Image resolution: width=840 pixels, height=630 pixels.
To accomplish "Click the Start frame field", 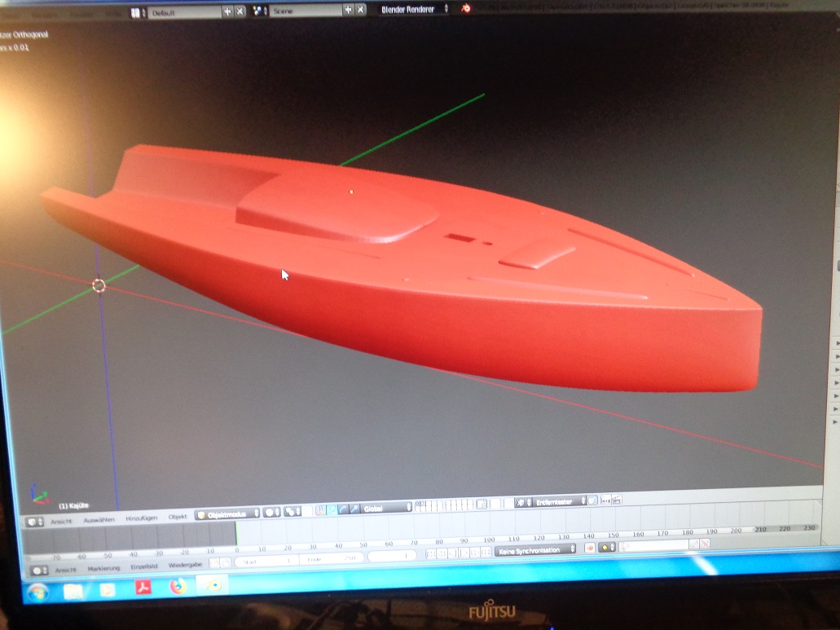I will click(x=266, y=561).
